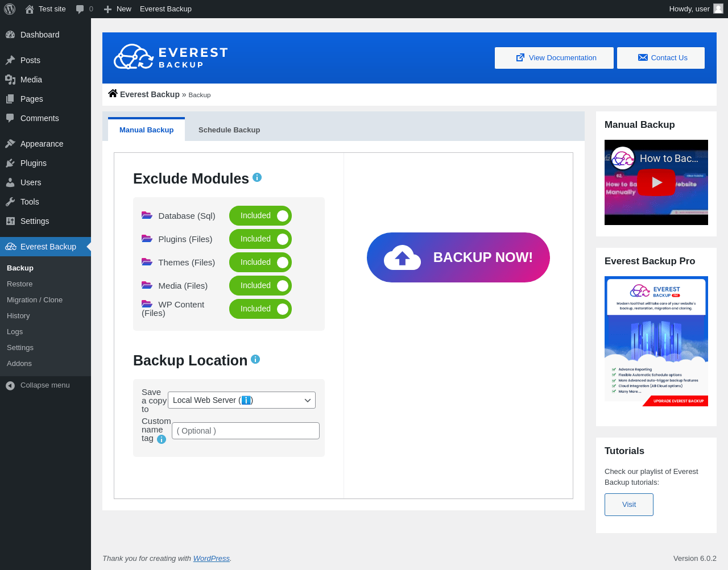Click the Dashboard gauge icon in sidebar

click(x=10, y=35)
